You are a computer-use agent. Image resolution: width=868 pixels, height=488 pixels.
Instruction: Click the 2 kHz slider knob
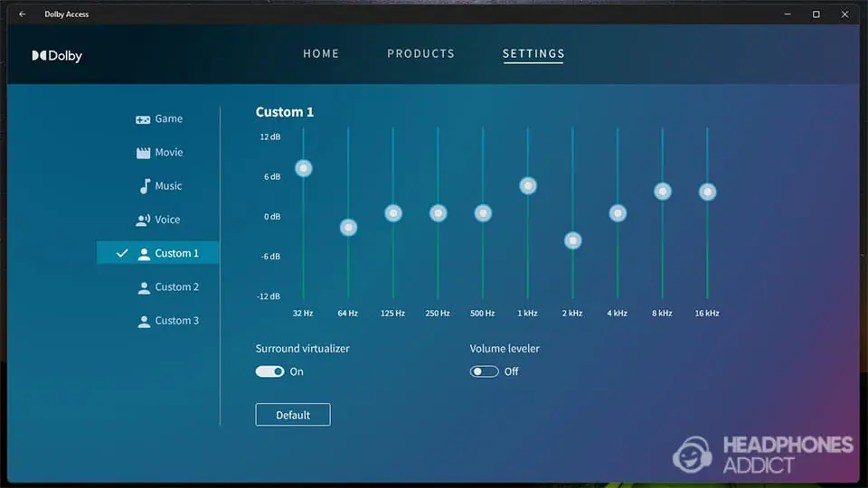(573, 240)
